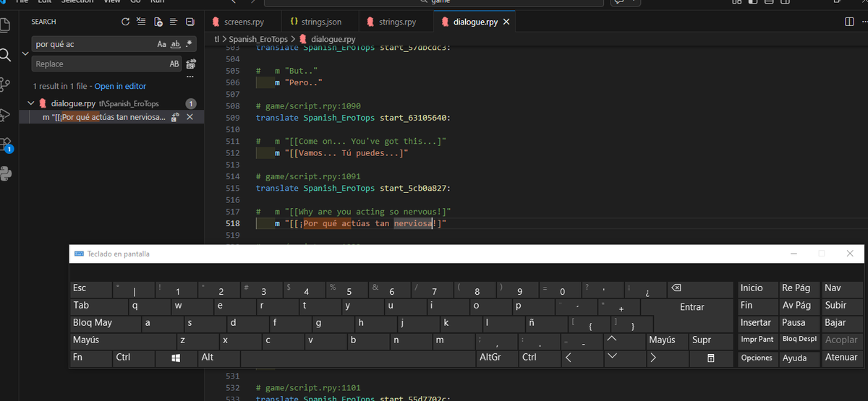Toggle Match Whole Word option

tap(175, 44)
